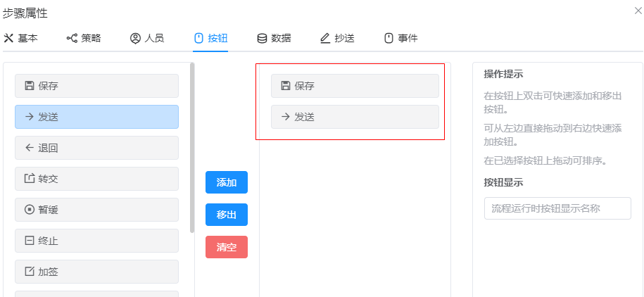Close the 步骤属性 dialog
Image resolution: width=644 pixels, height=297 pixels.
click(638, 11)
